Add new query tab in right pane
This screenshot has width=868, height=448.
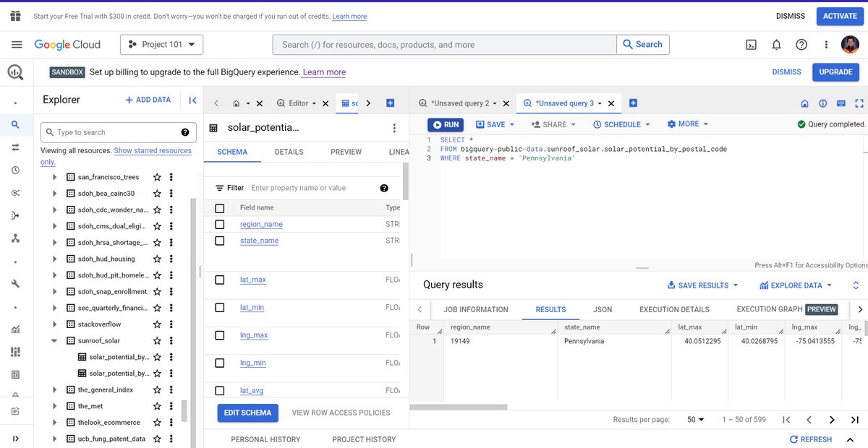[633, 103]
